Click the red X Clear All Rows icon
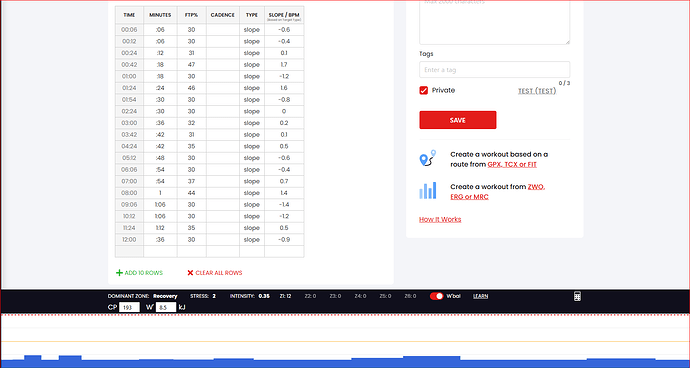 point(190,273)
